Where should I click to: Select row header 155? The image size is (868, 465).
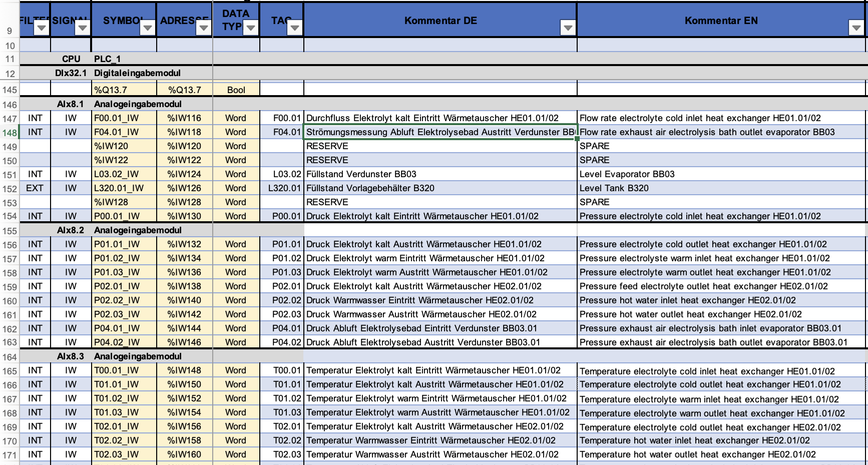pyautogui.click(x=10, y=231)
